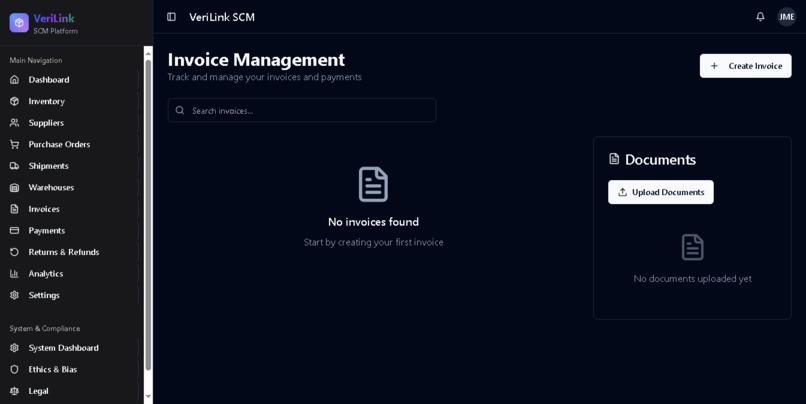
Task: Toggle the sidebar panel icon
Action: 171,17
